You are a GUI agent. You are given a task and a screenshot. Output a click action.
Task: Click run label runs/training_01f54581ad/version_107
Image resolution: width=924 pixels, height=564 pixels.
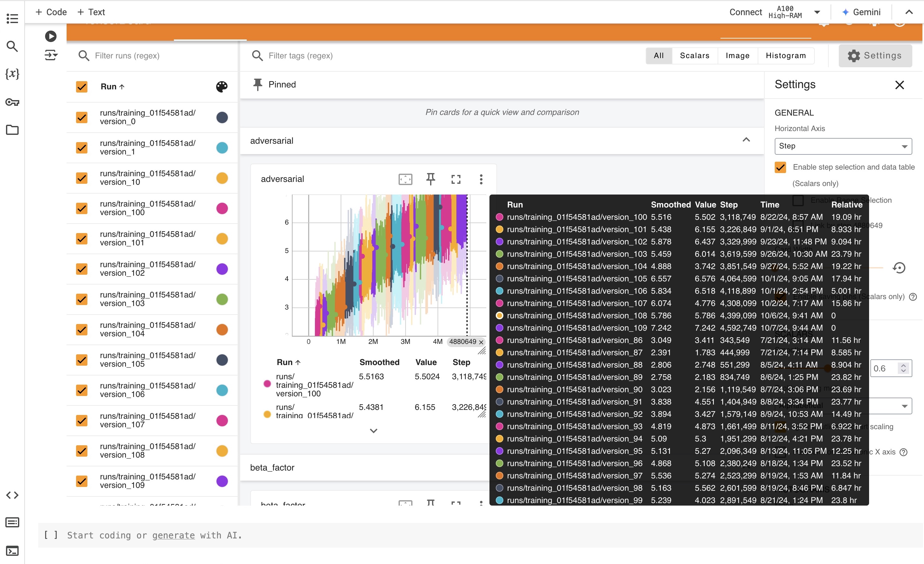(x=147, y=420)
